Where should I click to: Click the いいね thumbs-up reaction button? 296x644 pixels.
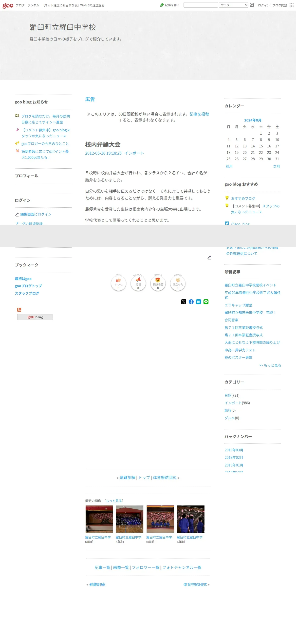118,283
